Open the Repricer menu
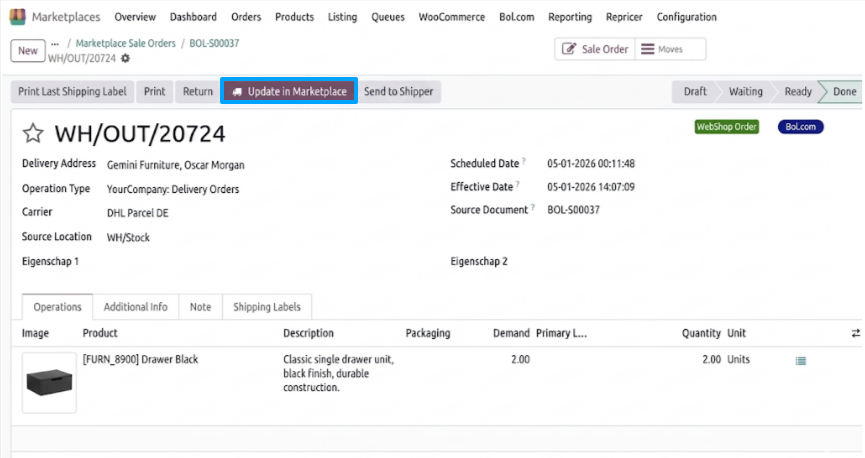Image resolution: width=865 pixels, height=458 pixels. coord(624,17)
